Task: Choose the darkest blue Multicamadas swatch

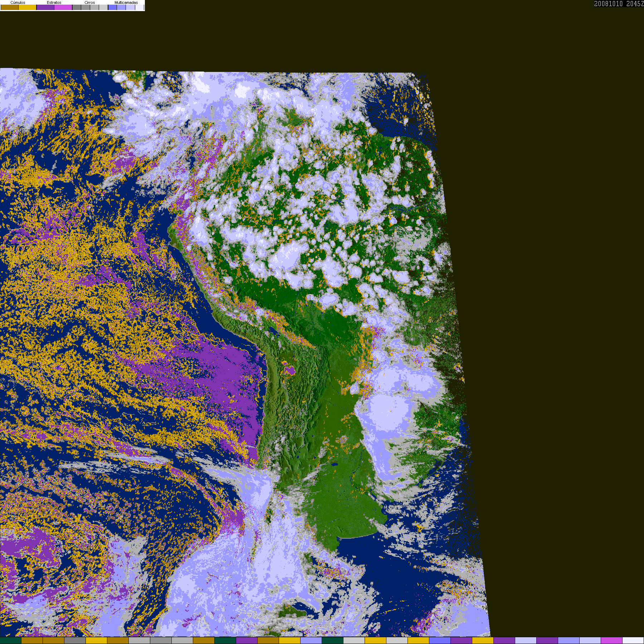Action: pyautogui.click(x=112, y=7)
